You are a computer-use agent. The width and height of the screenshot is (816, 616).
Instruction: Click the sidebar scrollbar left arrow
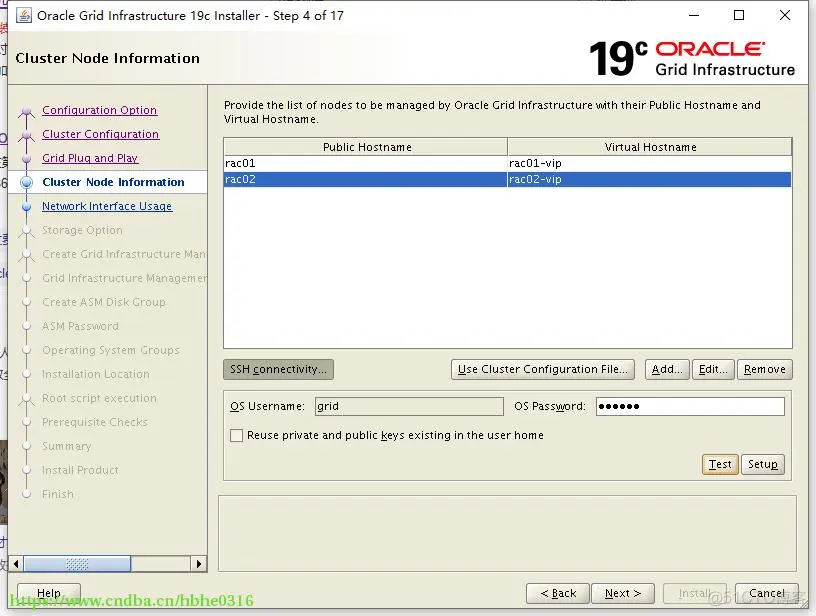click(x=16, y=563)
